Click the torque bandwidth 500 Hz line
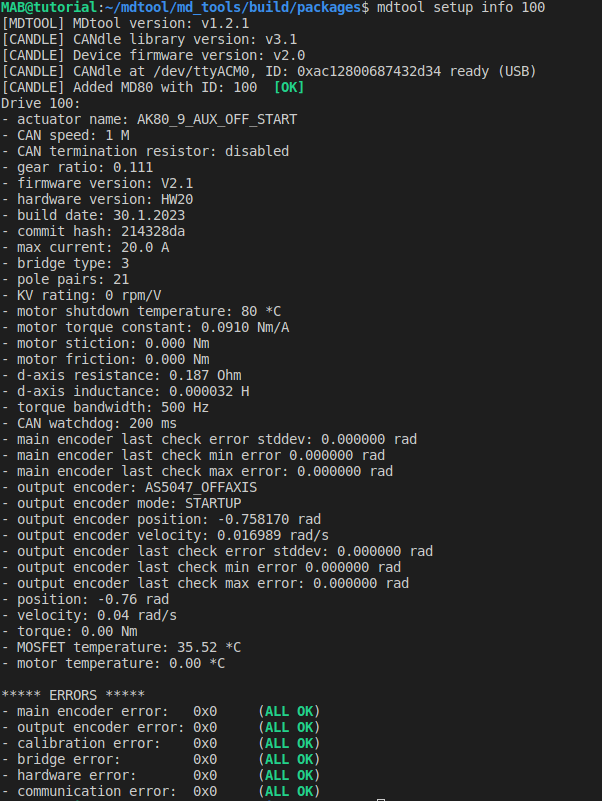The height and width of the screenshot is (801, 602). point(105,407)
